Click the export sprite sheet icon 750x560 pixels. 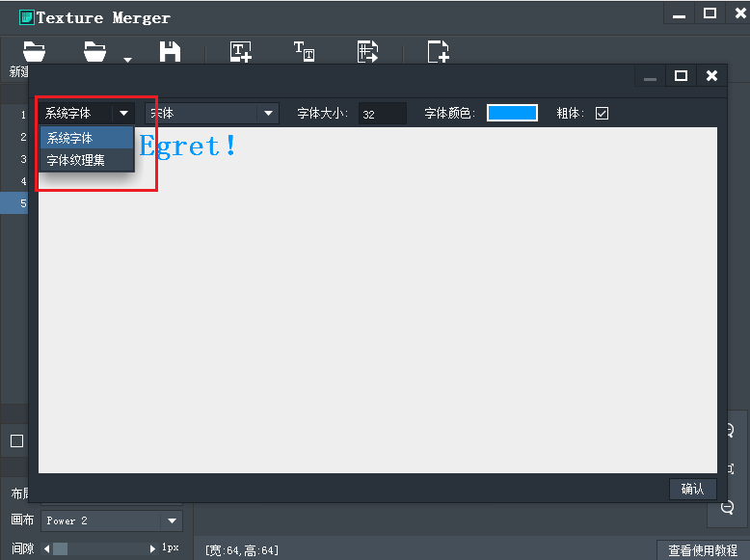(x=367, y=52)
